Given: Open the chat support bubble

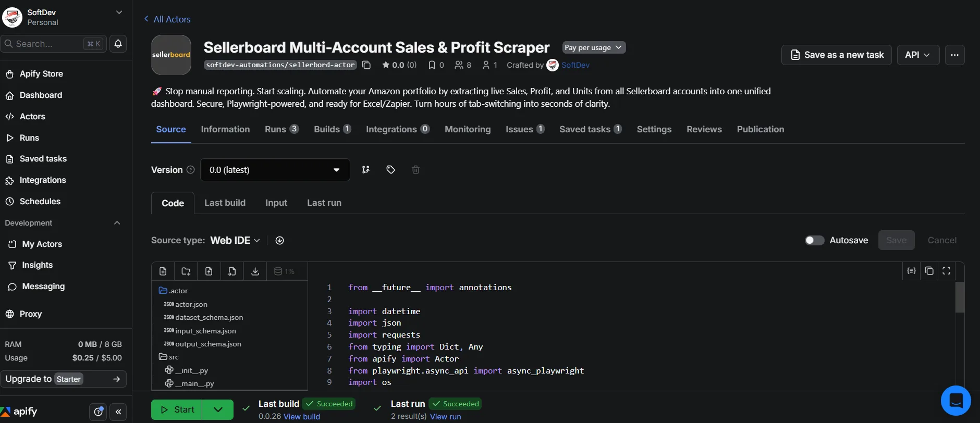Looking at the screenshot, I should [955, 401].
